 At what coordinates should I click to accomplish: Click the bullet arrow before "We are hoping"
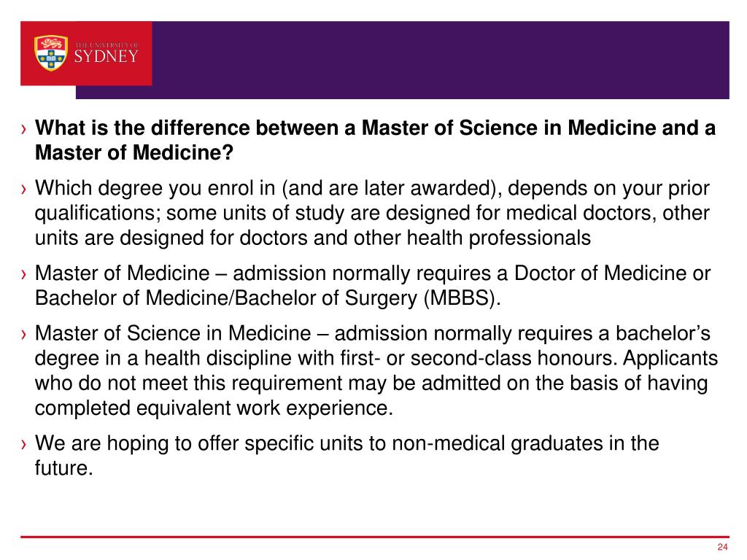click(x=24, y=444)
